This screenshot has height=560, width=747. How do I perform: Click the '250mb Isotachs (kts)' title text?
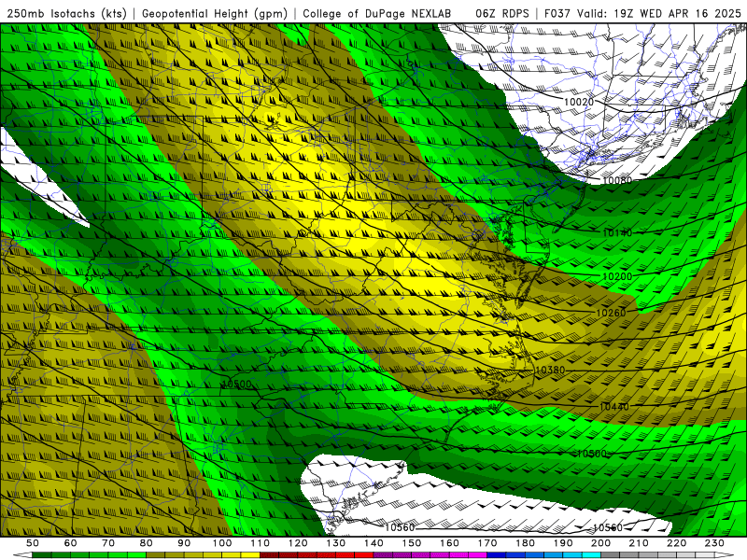[x=67, y=13]
